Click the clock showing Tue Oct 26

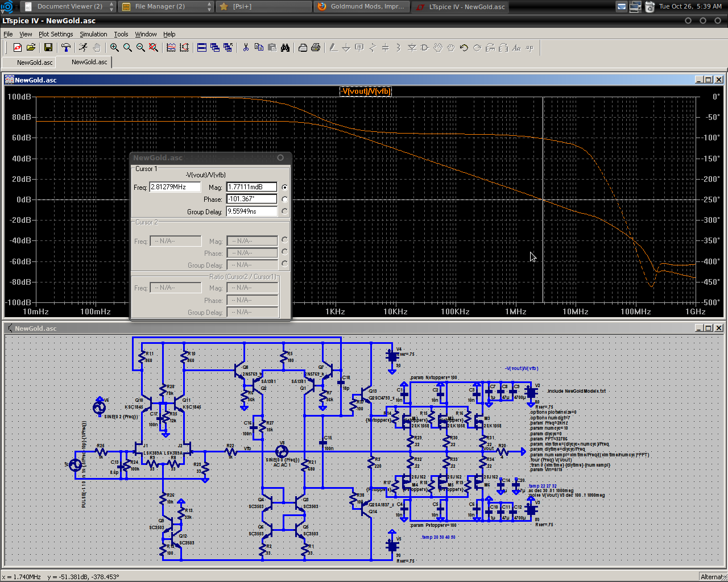pos(690,6)
